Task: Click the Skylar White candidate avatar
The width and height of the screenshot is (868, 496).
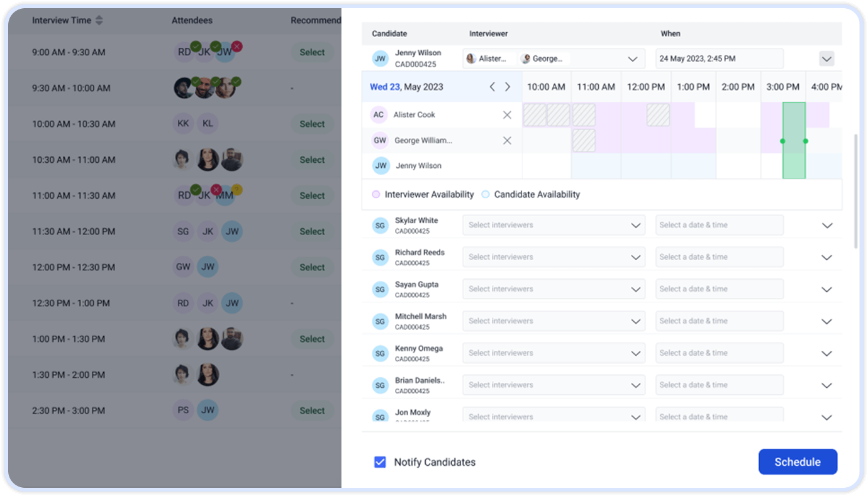Action: pos(380,225)
